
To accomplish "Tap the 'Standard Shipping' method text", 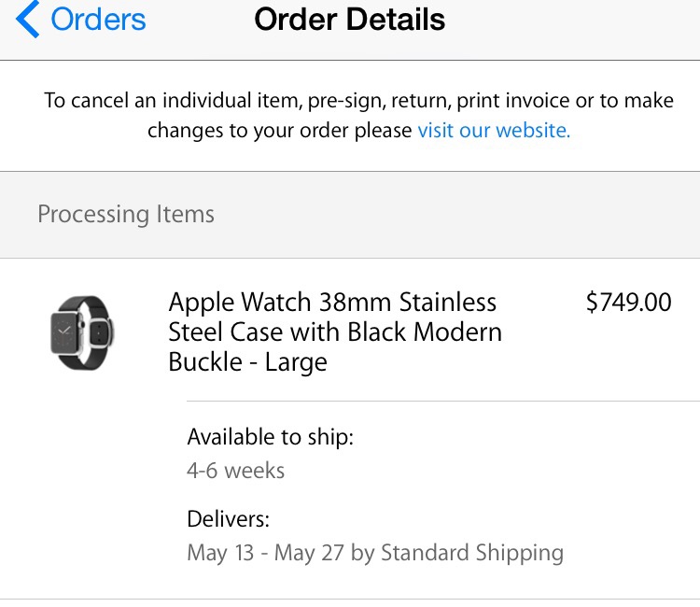I will click(471, 553).
